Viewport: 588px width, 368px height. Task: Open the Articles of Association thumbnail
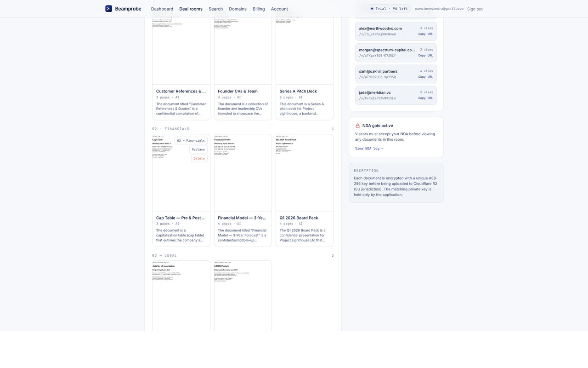(181, 296)
